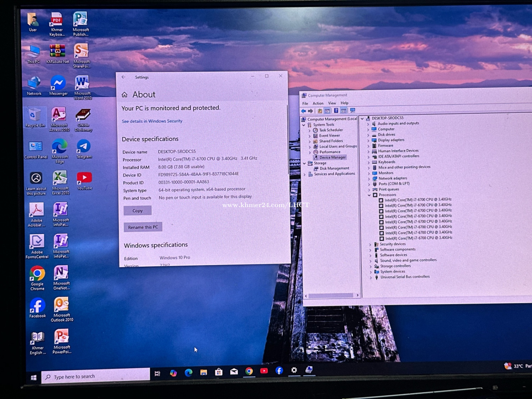Click the Help icon in Computer Management toolbar
The height and width of the screenshot is (399, 532).
pos(336,111)
